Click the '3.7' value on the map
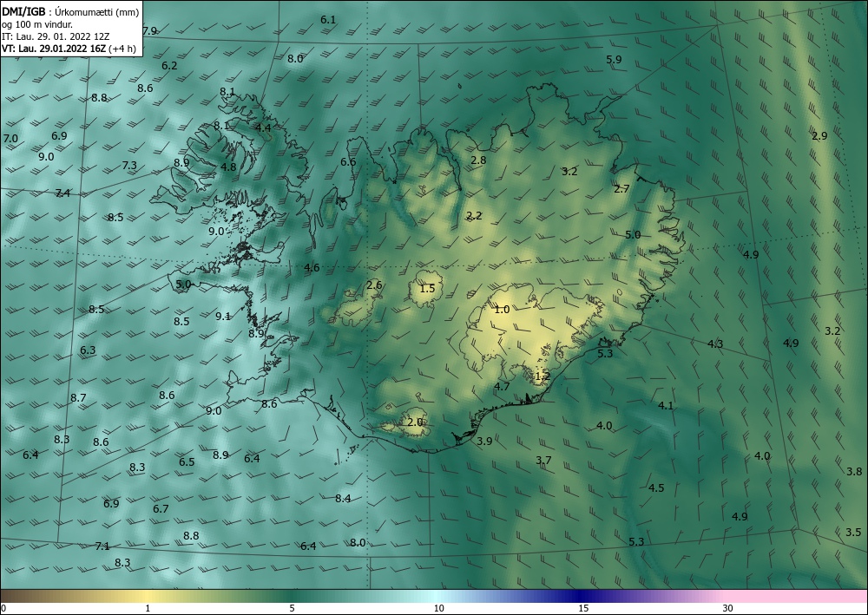Screen dimensions: 868x615 543,460
